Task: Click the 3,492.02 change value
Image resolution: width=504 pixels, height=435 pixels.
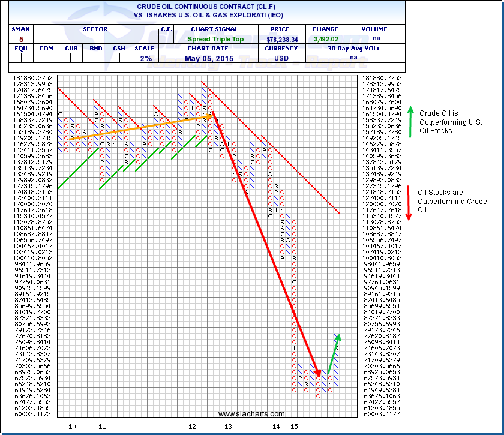Action: click(x=325, y=38)
